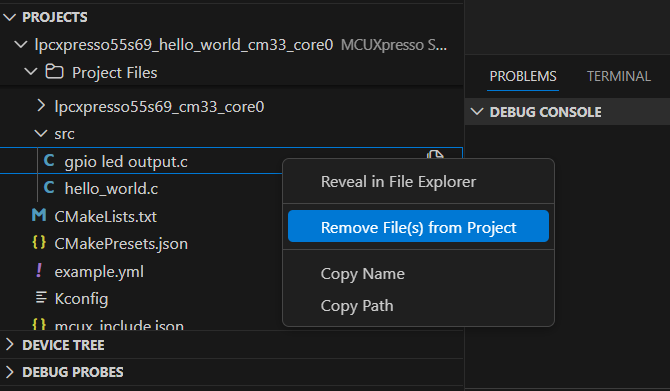Click the lpcxpresso55s69_hello_world_cm33_core0 project name
Image resolution: width=670 pixels, height=391 pixels.
coord(184,45)
